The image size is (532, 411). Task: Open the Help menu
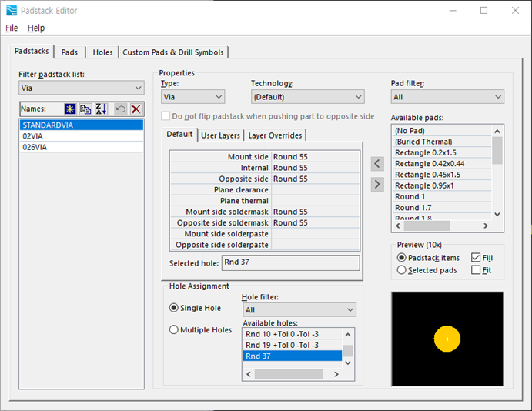[x=36, y=28]
